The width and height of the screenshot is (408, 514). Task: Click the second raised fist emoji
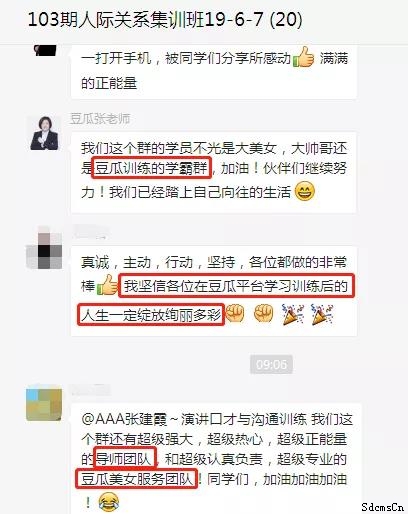[263, 313]
